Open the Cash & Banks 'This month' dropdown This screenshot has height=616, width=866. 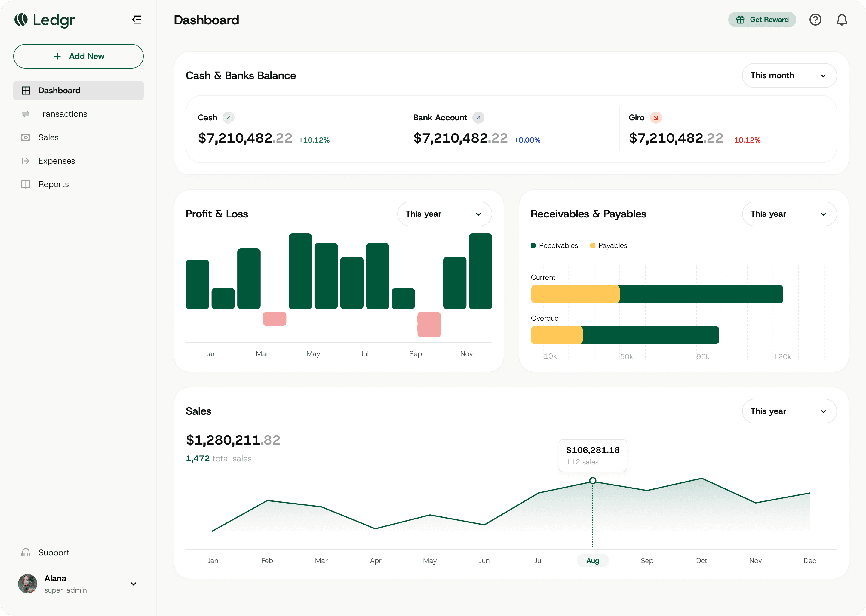click(789, 75)
